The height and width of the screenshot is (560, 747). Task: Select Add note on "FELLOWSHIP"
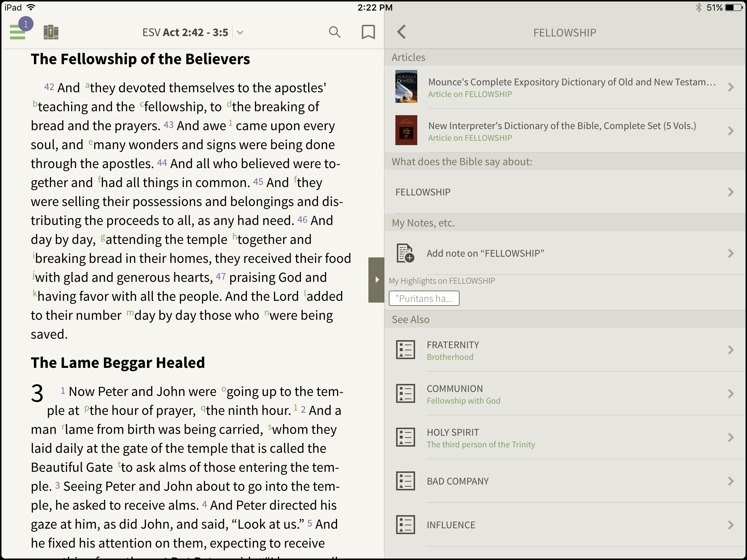click(x=565, y=253)
